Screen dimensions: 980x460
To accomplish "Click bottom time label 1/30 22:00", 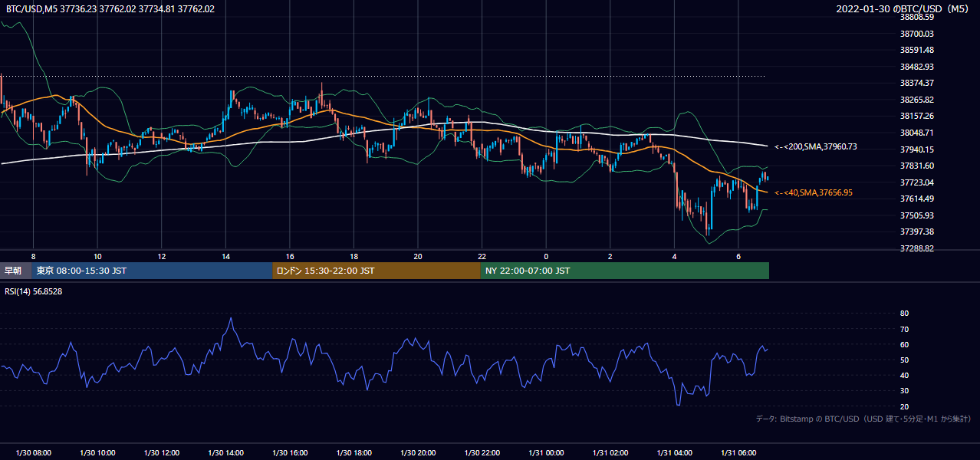I will pyautogui.click(x=482, y=453).
